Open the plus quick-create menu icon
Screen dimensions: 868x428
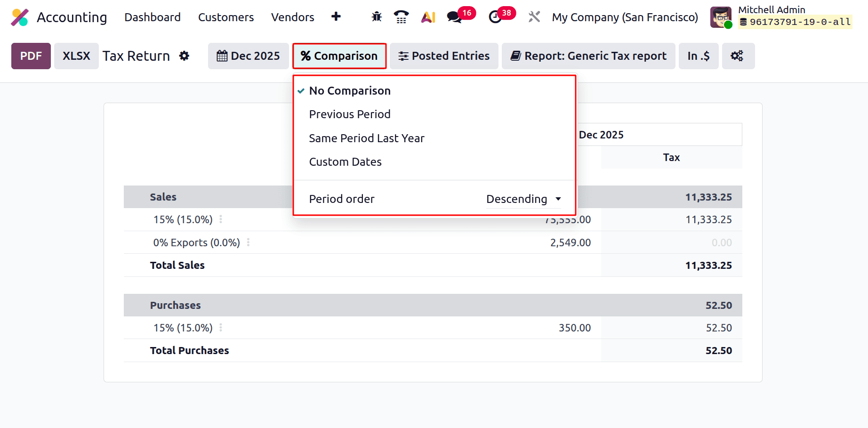click(336, 17)
